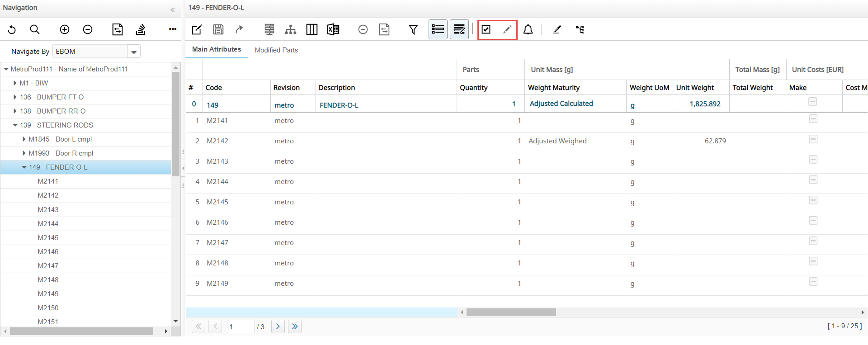Viewport: 868px width, 345px height.
Task: Toggle the checkmark selection mode icon
Action: 486,30
